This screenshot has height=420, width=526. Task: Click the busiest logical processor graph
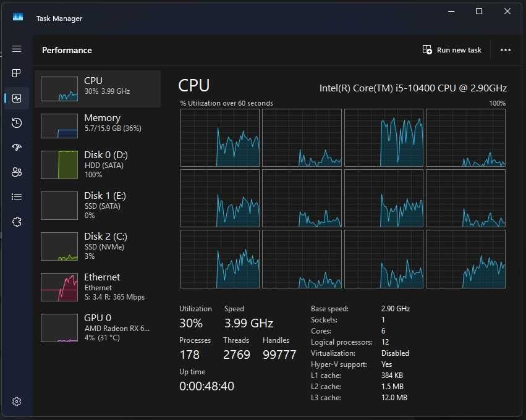coord(384,138)
